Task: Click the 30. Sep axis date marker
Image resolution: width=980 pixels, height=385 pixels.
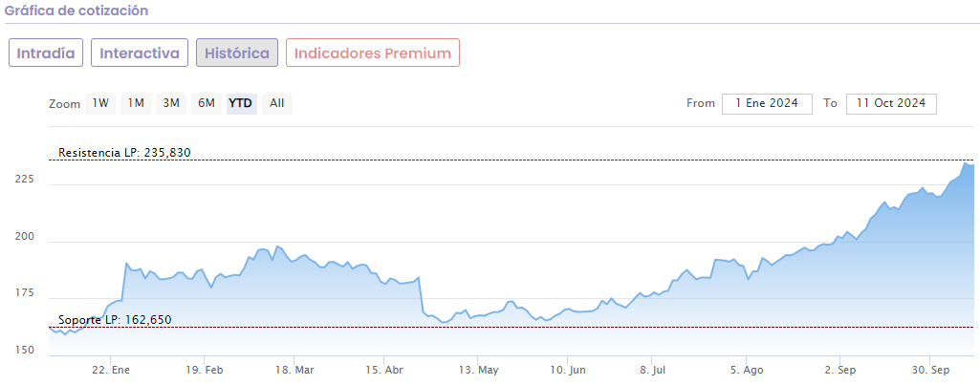Action: pos(928,369)
